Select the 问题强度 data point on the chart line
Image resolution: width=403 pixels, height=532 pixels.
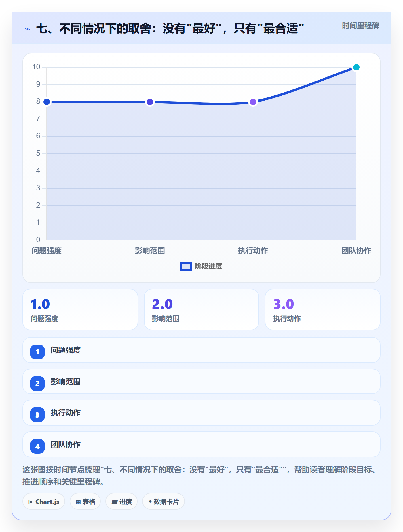coord(47,102)
